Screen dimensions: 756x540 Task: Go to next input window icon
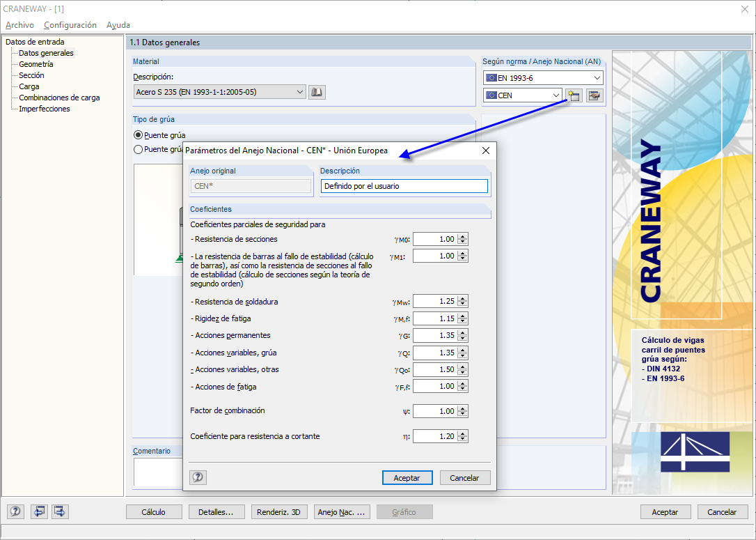click(x=60, y=511)
